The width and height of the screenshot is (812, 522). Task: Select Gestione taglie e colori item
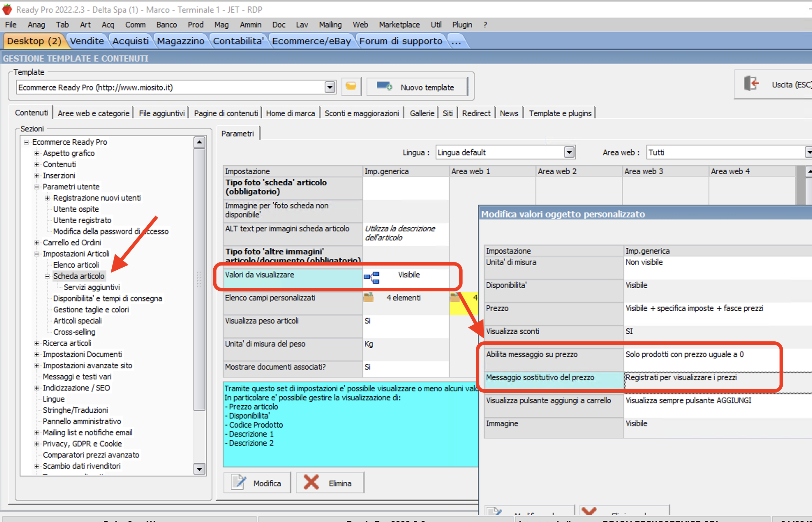[91, 310]
